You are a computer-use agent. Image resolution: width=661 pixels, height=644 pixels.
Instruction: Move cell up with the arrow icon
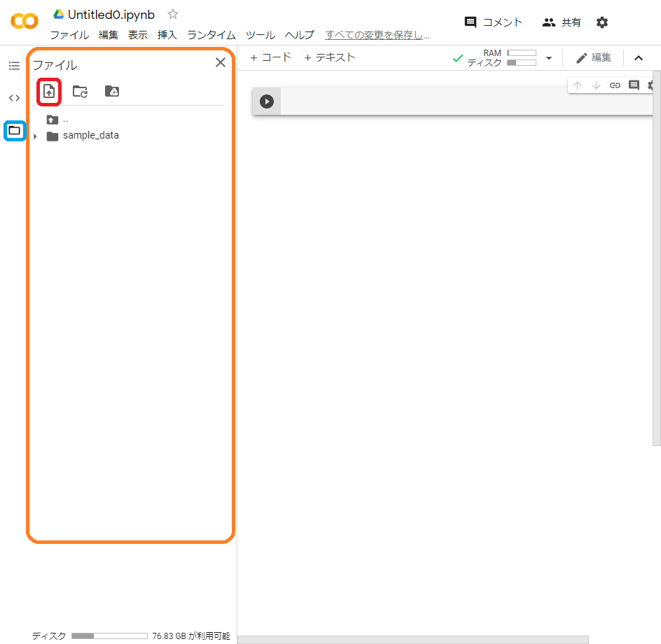[x=578, y=85]
